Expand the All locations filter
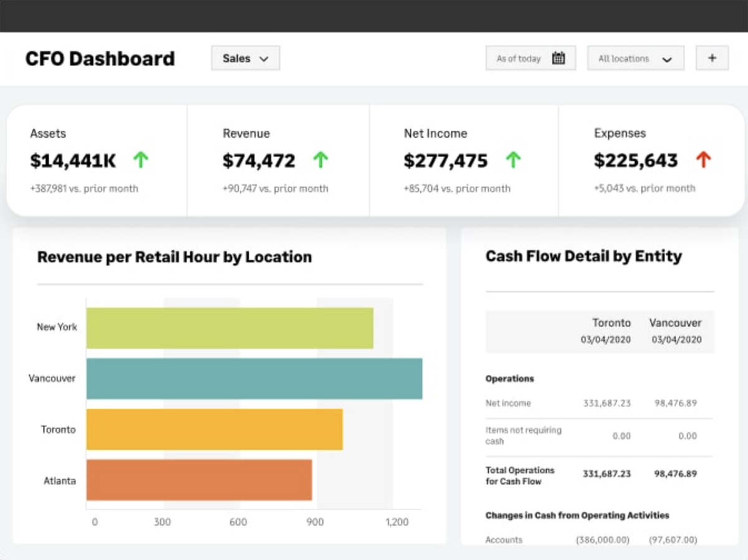The width and height of the screenshot is (748, 560). pyautogui.click(x=635, y=58)
